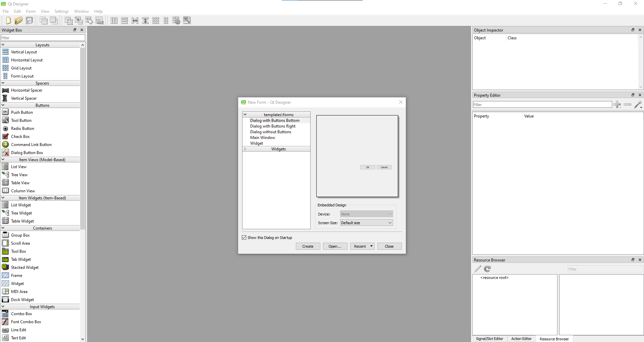Click the Break Layout toolbar icon
Image resolution: width=644 pixels, height=342 pixels.
pos(176,20)
